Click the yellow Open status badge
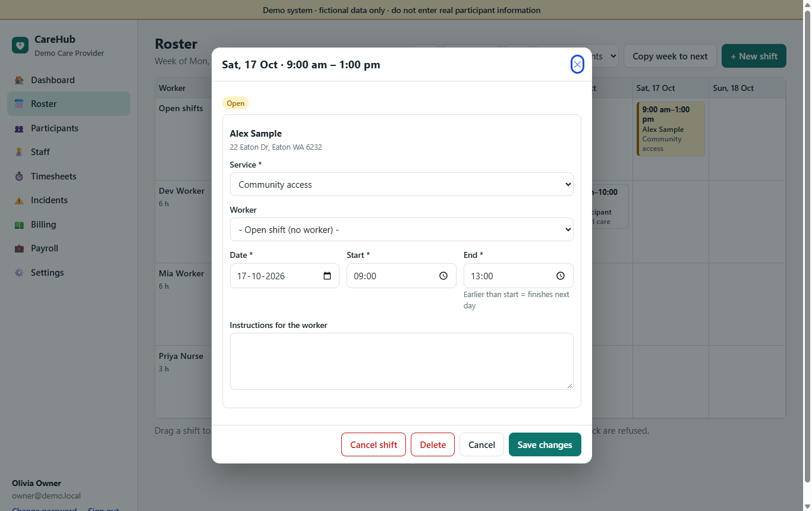The height and width of the screenshot is (511, 812). (x=235, y=103)
